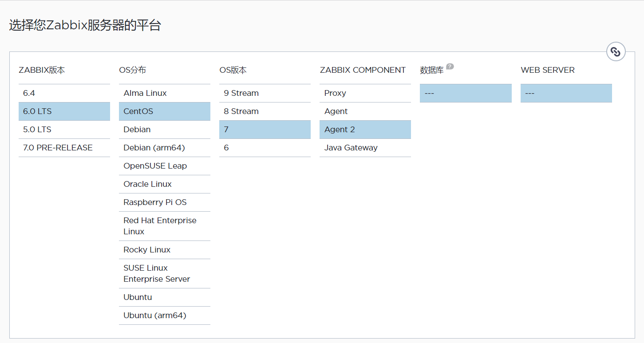This screenshot has width=644, height=343.
Task: Open the database help question-mark icon
Action: pos(450,67)
